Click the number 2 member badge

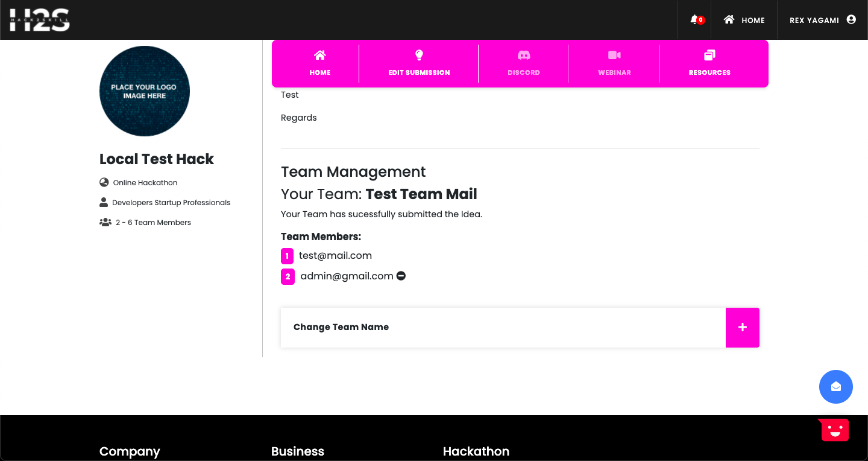(x=288, y=277)
